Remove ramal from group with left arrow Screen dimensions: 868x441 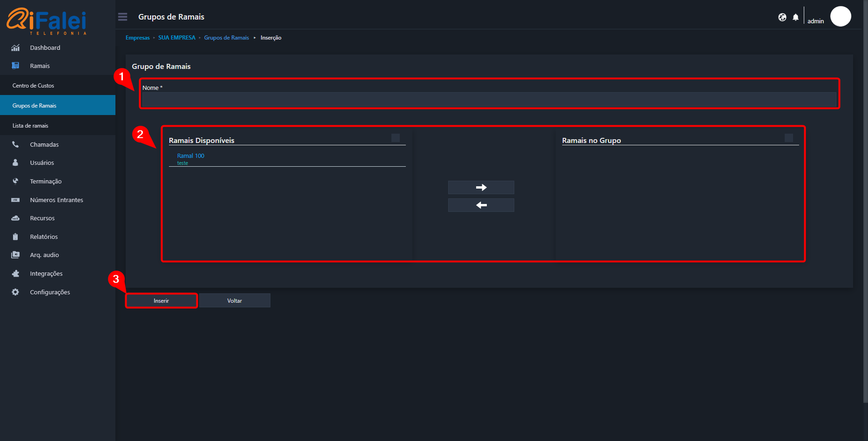coord(481,205)
